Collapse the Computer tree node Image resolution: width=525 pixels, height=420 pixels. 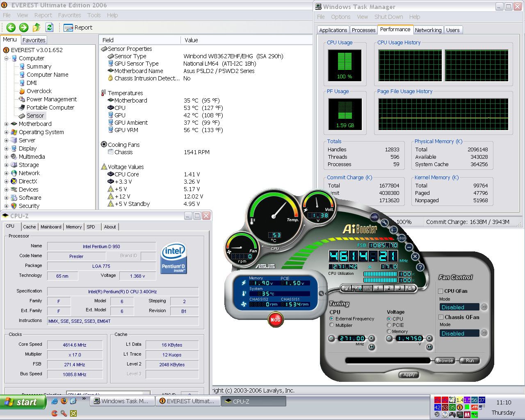click(x=6, y=58)
